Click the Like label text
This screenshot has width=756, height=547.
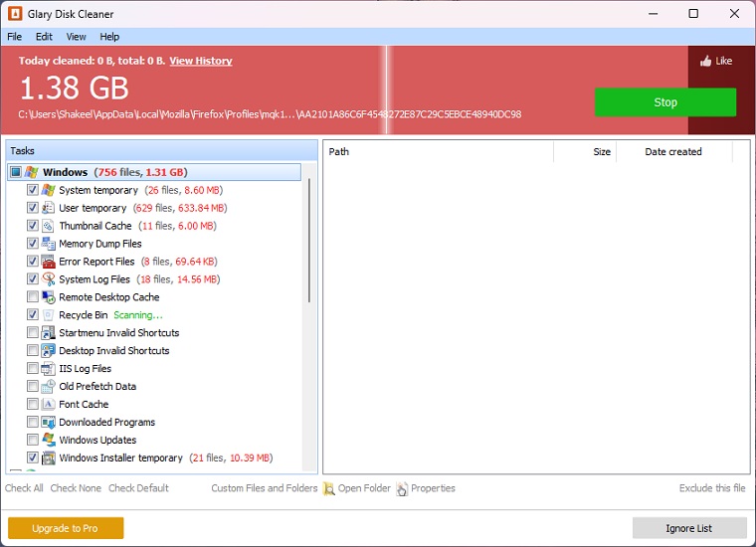[x=724, y=61]
